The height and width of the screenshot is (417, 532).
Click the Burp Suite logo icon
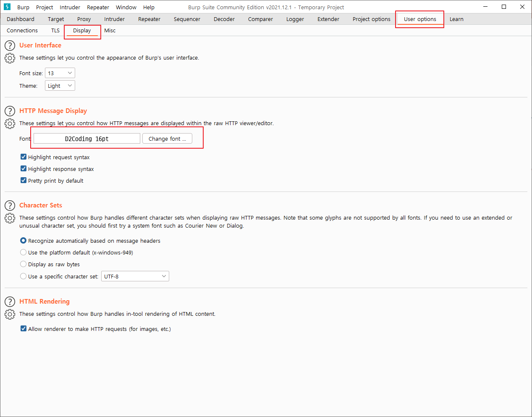click(7, 7)
